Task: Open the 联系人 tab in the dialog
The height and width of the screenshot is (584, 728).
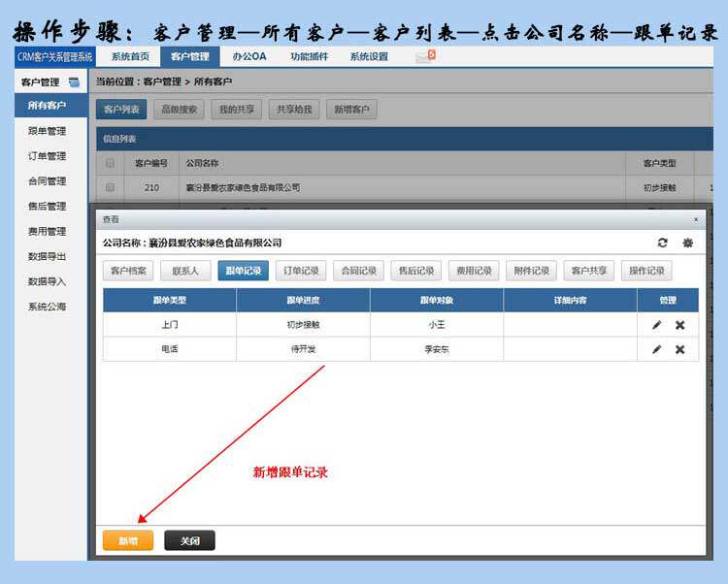Action: pos(185,271)
